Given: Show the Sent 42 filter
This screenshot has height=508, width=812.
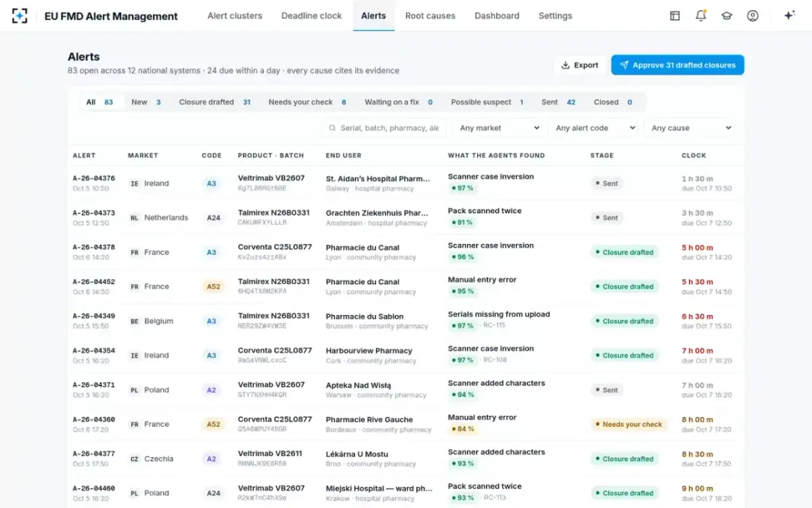Looking at the screenshot, I should 559,102.
